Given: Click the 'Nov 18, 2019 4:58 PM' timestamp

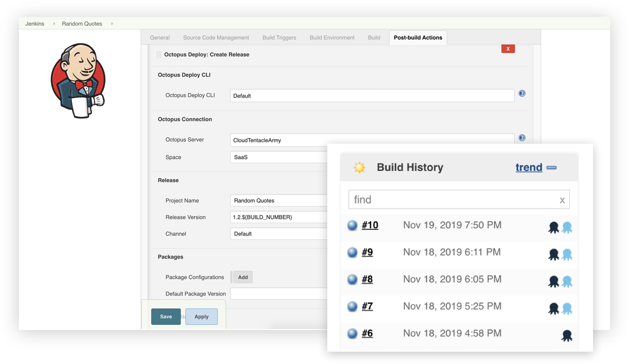Looking at the screenshot, I should click(452, 333).
